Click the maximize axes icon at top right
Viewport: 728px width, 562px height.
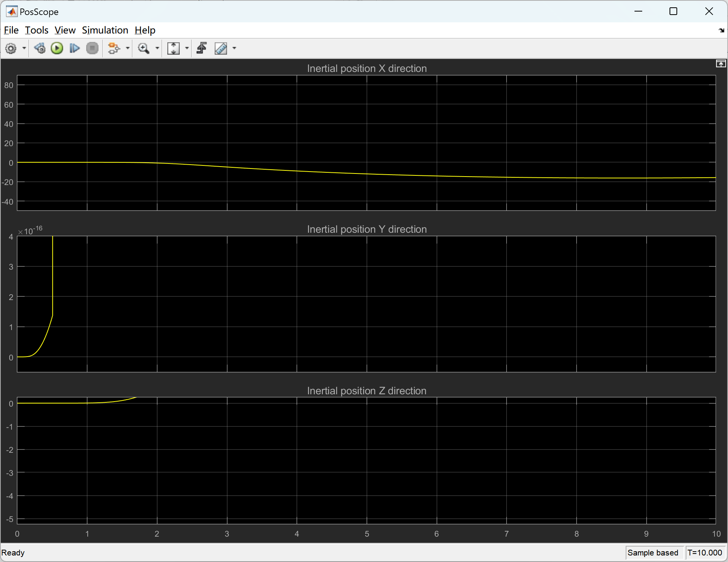721,64
